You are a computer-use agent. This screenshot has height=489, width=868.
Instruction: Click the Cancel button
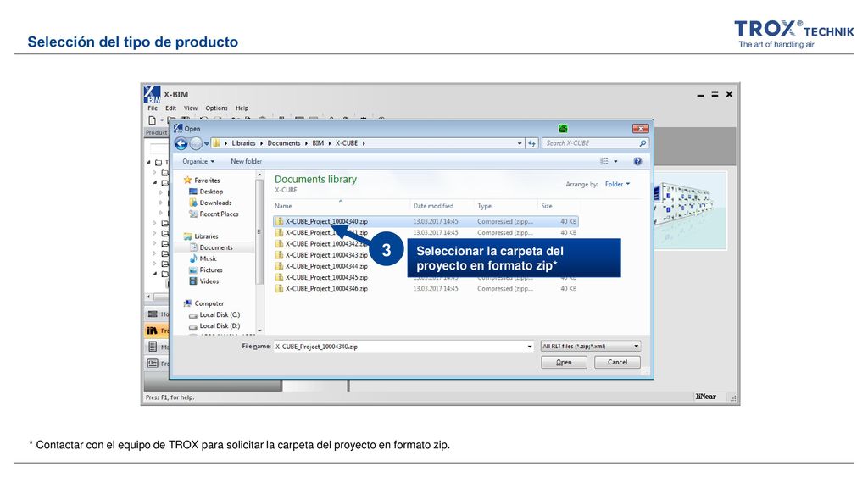tap(617, 363)
